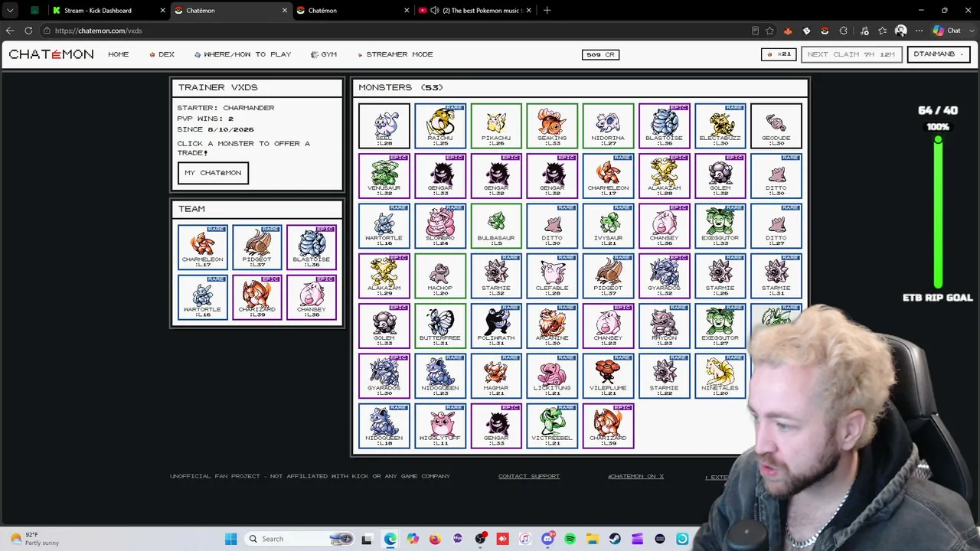Pick the Ninetales L20 monster card
980x551 pixels.
tap(720, 376)
